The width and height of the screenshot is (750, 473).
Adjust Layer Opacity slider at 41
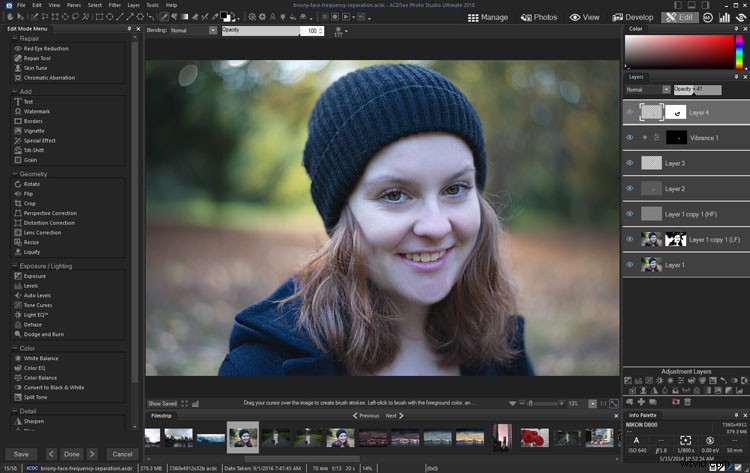(697, 89)
